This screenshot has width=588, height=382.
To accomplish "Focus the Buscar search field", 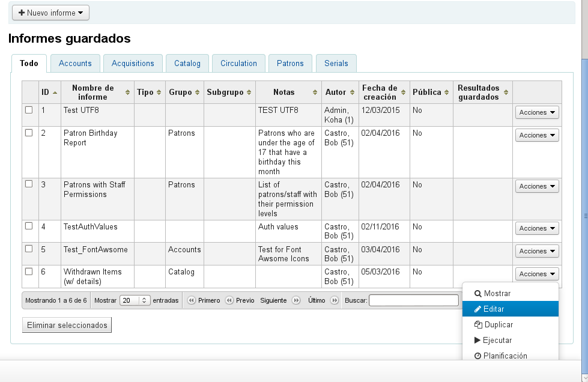I will (413, 300).
